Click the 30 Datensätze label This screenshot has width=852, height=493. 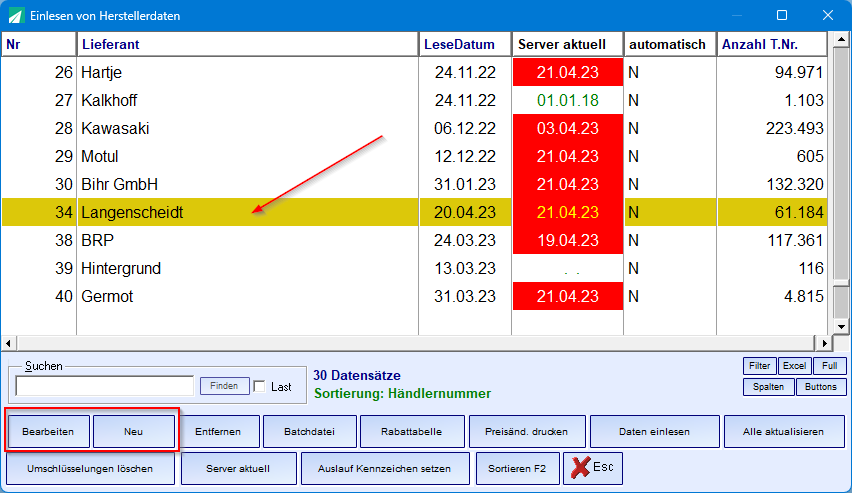pyautogui.click(x=357, y=375)
